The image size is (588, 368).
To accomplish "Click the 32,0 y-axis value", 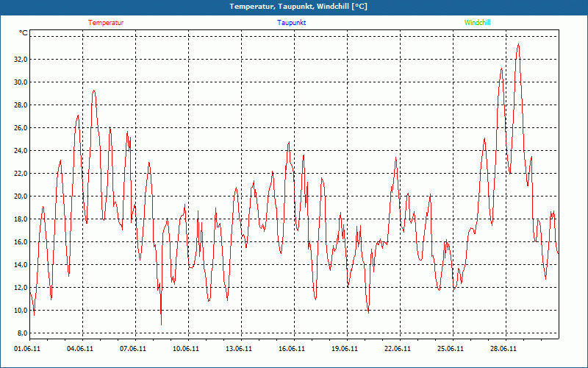I will click(20, 60).
